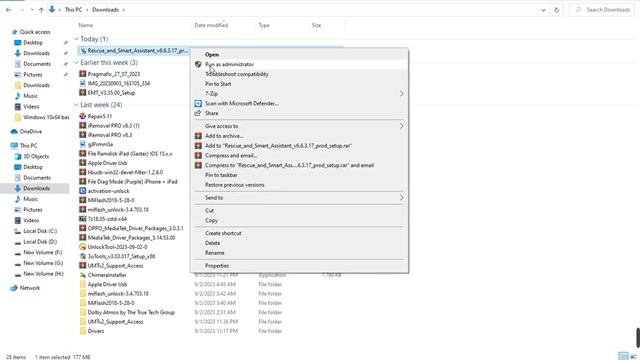Select the Repair5.11 file
640x360 pixels.
point(100,116)
